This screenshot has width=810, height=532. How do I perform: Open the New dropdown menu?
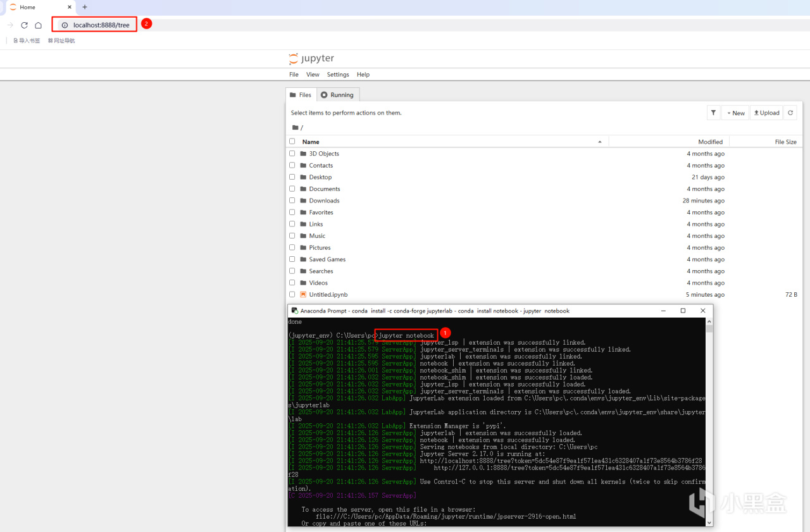[735, 113]
